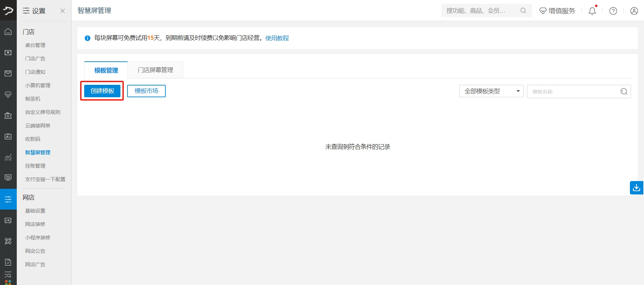Expand the 全部模板类型 dropdown
Screen dimensions: 644x285
[491, 91]
